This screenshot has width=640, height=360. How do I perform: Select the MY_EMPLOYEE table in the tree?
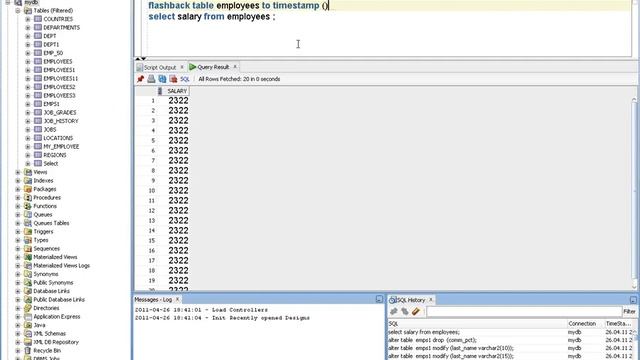pyautogui.click(x=61, y=146)
